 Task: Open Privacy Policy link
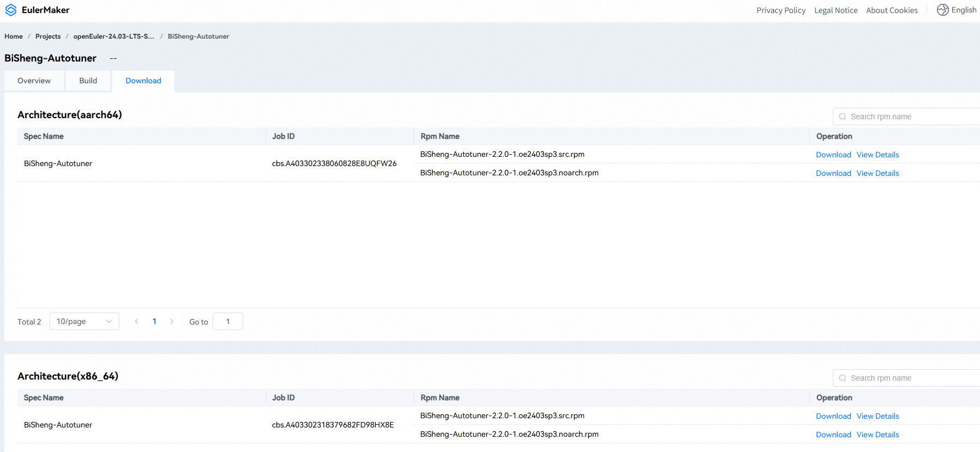point(781,10)
